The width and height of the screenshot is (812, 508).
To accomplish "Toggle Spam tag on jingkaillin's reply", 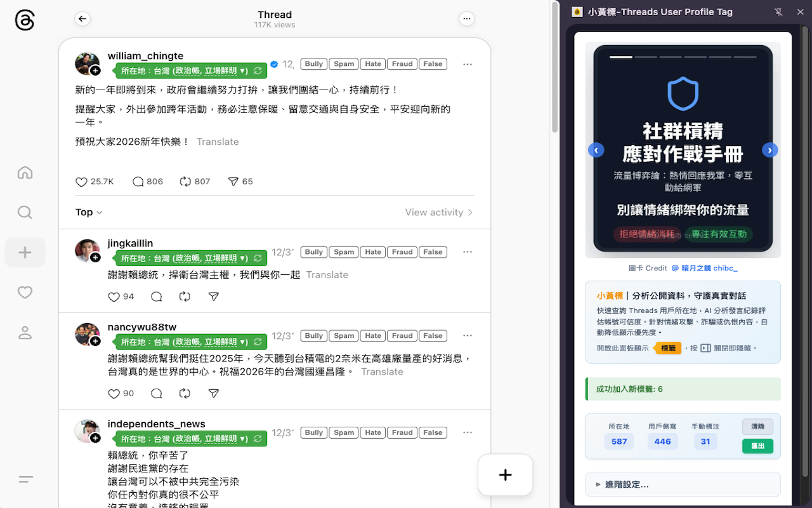I will pyautogui.click(x=344, y=252).
